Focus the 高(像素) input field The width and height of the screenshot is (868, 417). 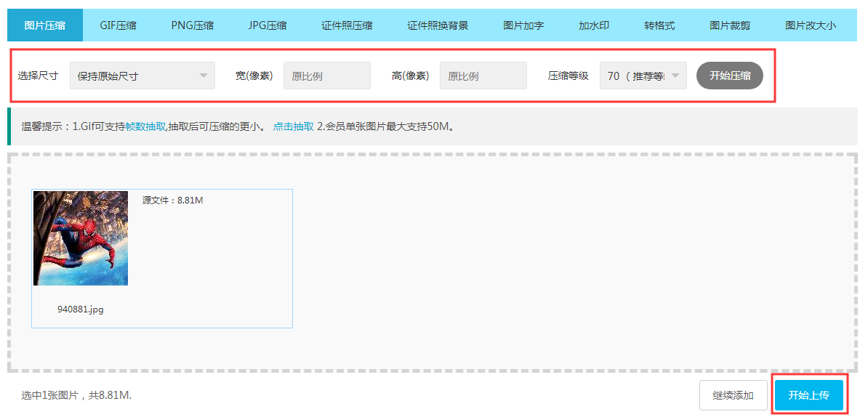coord(483,76)
